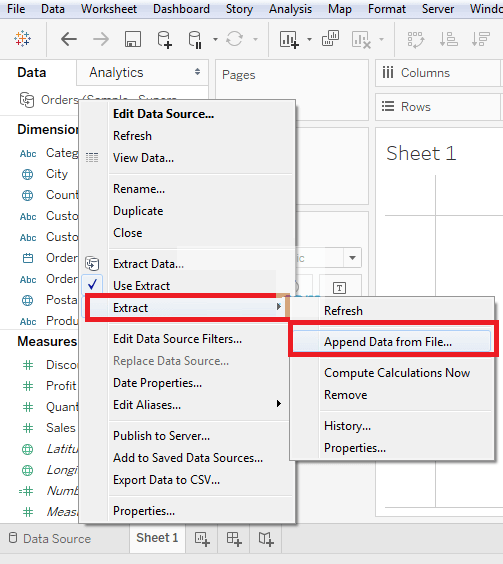503x564 pixels.
Task: Click the Pause auto updates icon
Action: [195, 39]
